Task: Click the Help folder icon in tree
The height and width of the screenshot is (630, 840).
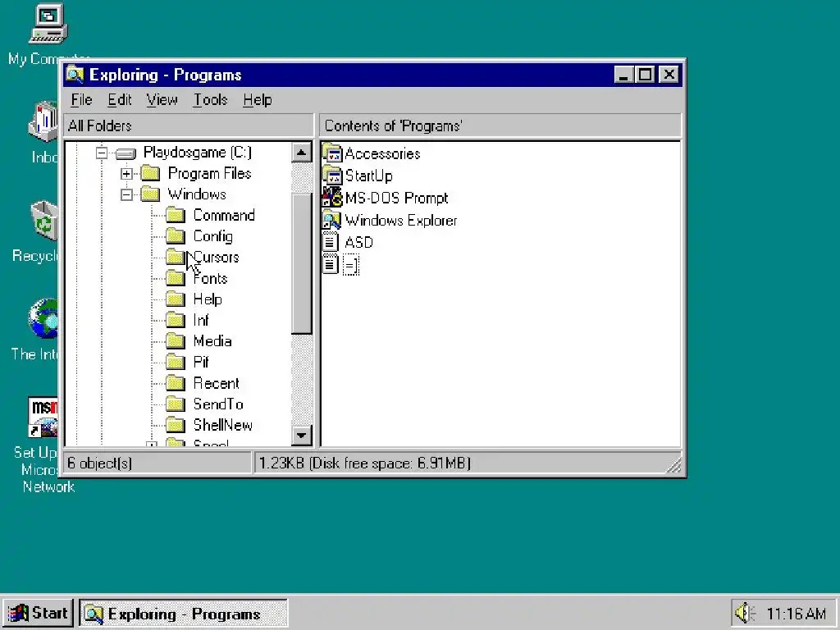Action: pos(176,299)
